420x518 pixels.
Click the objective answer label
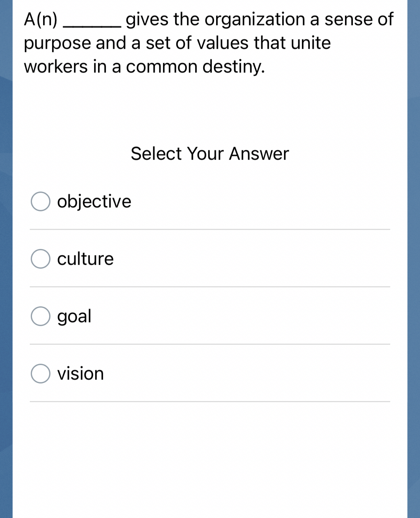click(x=94, y=202)
